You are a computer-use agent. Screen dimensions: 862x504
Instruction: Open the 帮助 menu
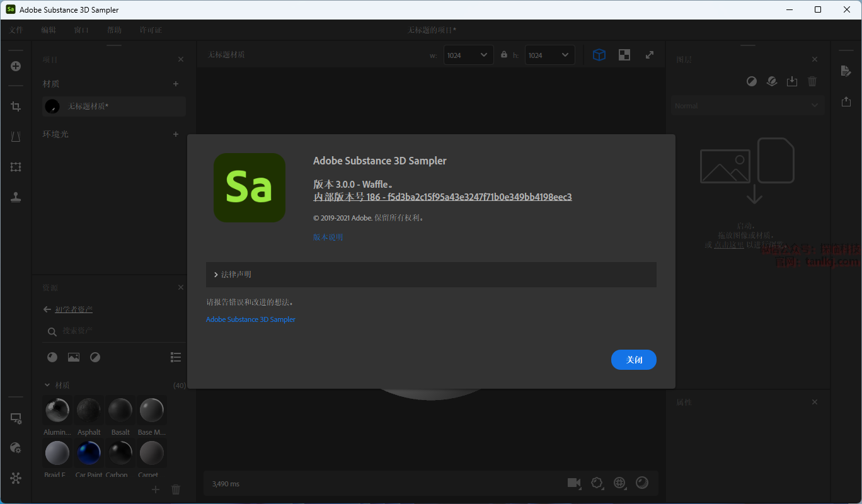coord(114,30)
